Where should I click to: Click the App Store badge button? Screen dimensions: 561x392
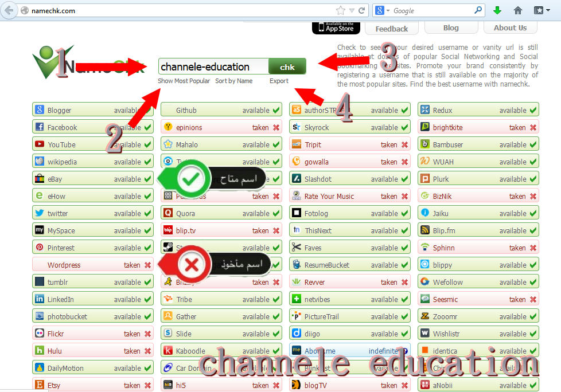pyautogui.click(x=336, y=28)
